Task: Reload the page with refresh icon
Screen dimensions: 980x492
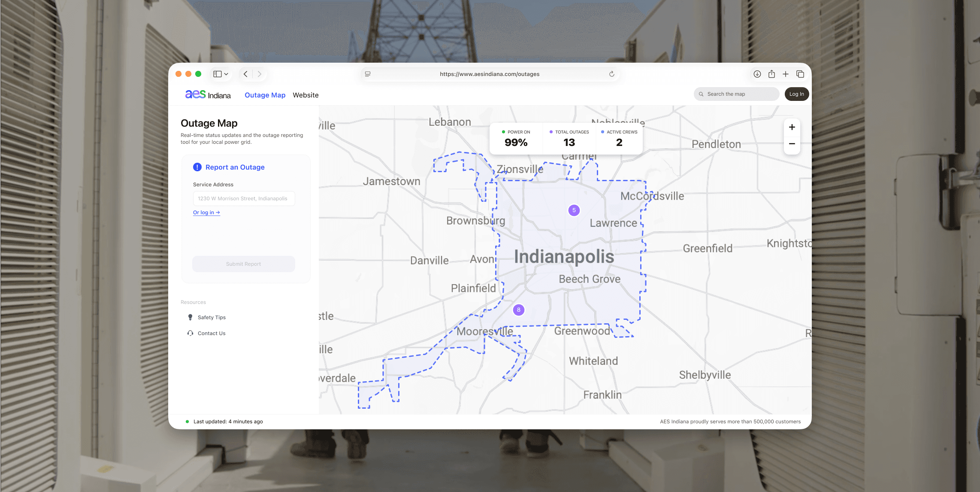Action: pos(612,74)
